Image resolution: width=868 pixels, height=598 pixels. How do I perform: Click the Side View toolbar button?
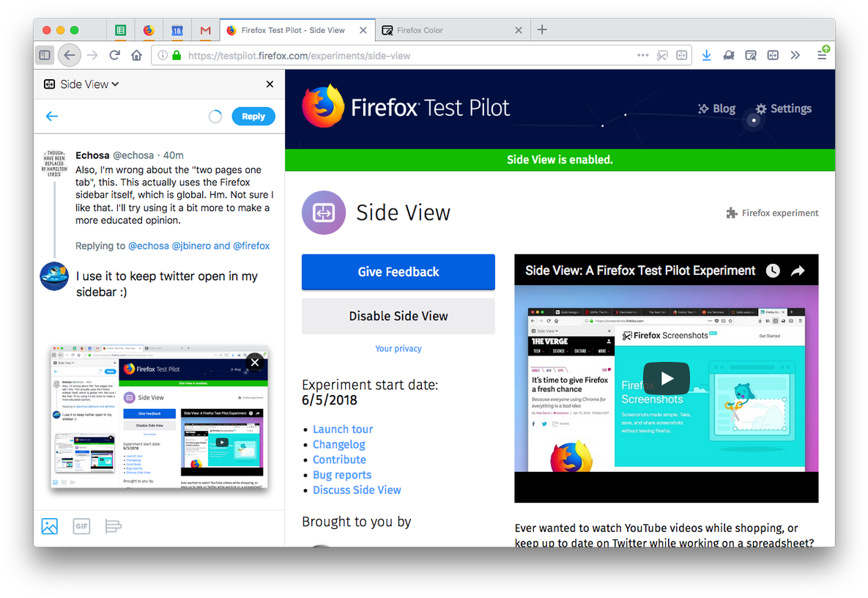click(773, 56)
